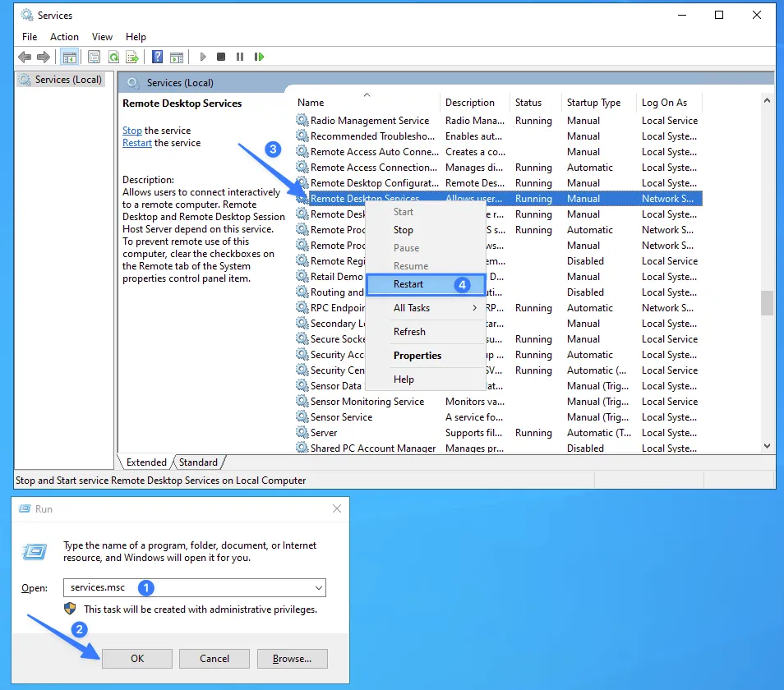Open the Properties toolbar icon
The image size is (784, 690).
95,57
